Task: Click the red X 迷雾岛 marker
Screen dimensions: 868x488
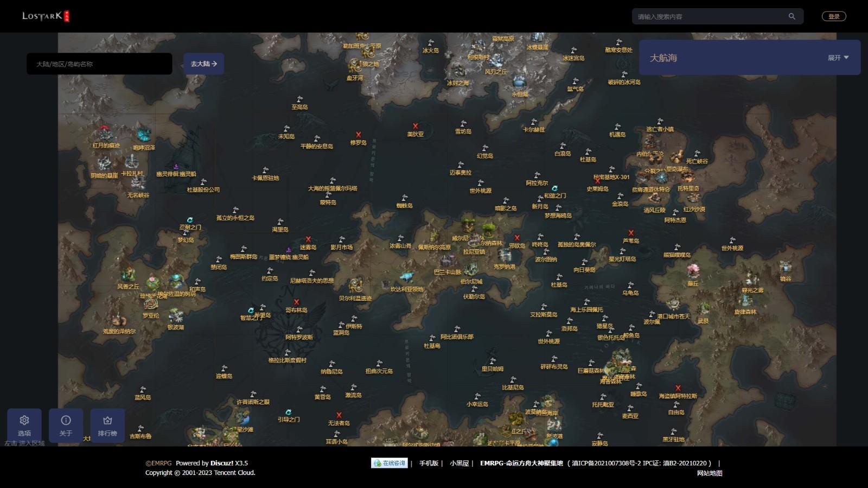Action: (x=308, y=239)
